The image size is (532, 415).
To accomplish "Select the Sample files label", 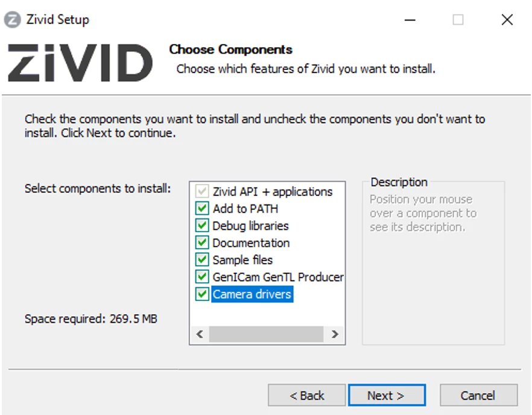I will (x=242, y=260).
